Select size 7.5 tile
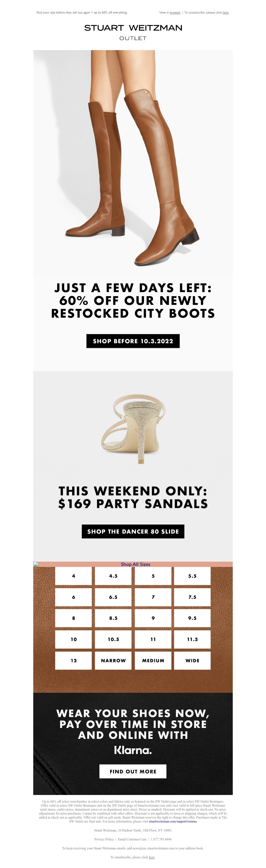 [x=192, y=597]
